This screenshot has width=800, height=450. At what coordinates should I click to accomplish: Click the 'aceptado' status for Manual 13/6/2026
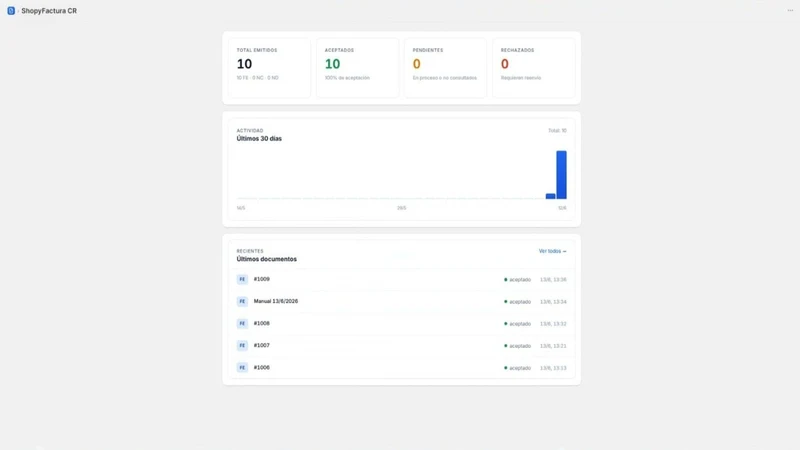pos(520,302)
